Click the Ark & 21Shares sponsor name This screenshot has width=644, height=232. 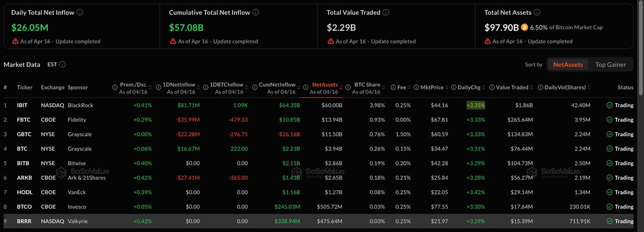pos(87,178)
